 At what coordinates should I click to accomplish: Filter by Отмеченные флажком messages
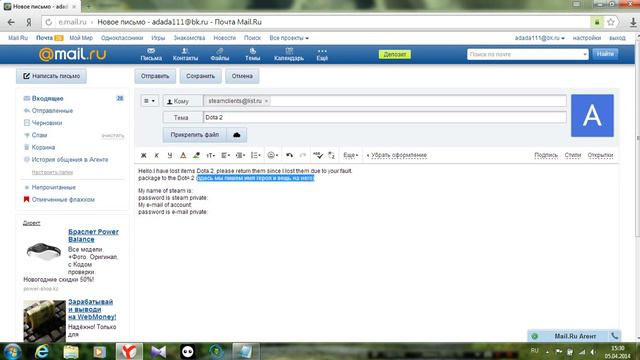[63, 200]
